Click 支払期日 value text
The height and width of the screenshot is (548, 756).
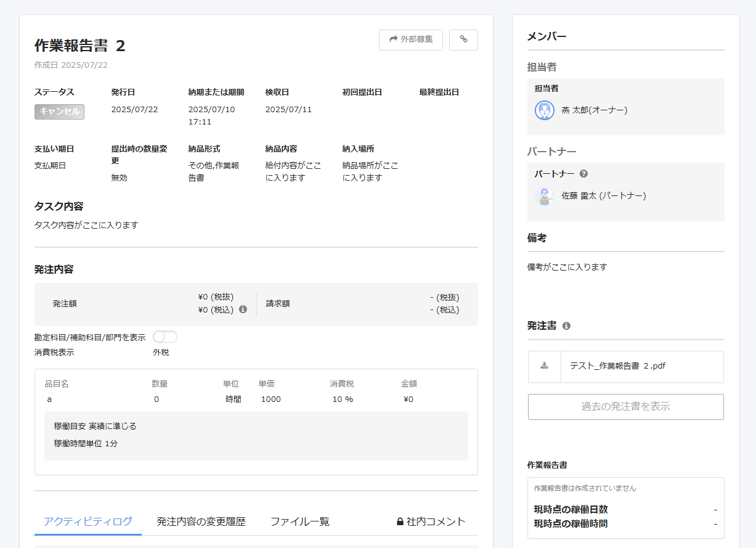click(50, 166)
